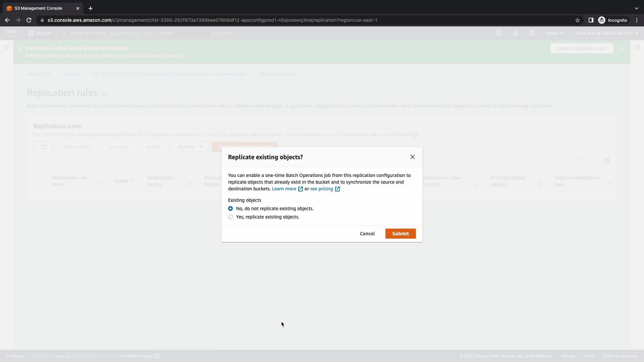Viewport: 644px width, 362px height.
Task: Open a new browser tab
Action: 91,8
